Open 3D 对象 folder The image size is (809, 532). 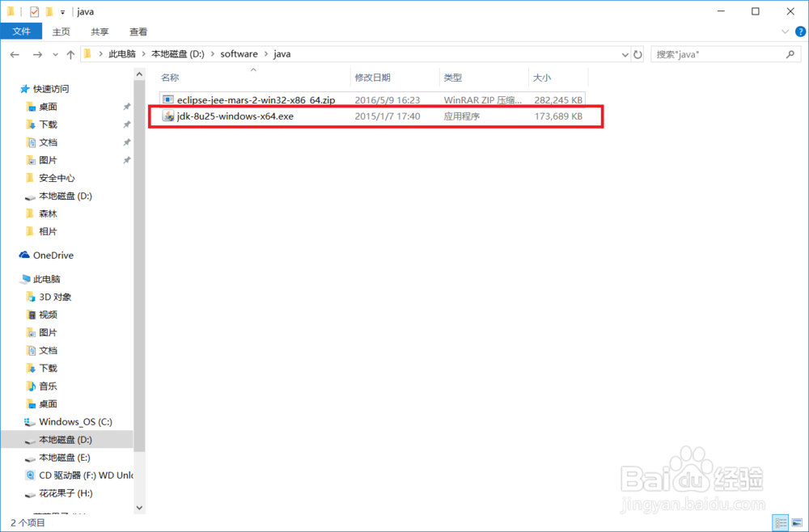coord(55,298)
